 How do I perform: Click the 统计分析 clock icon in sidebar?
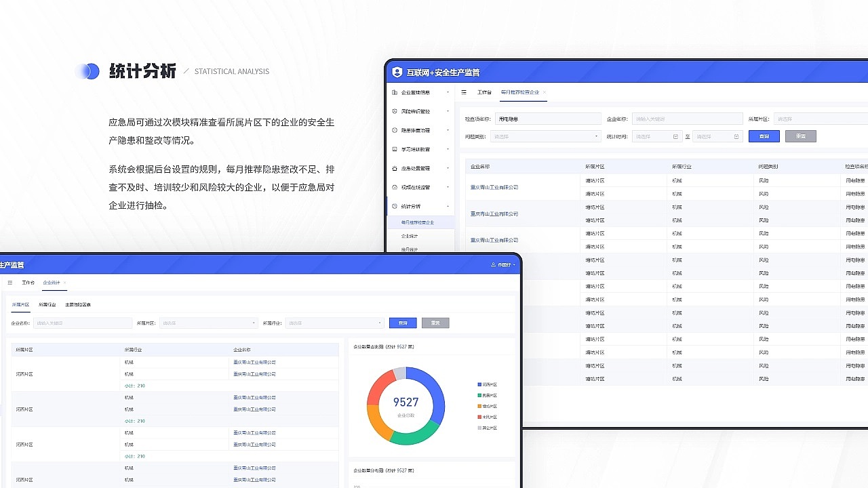coord(395,206)
